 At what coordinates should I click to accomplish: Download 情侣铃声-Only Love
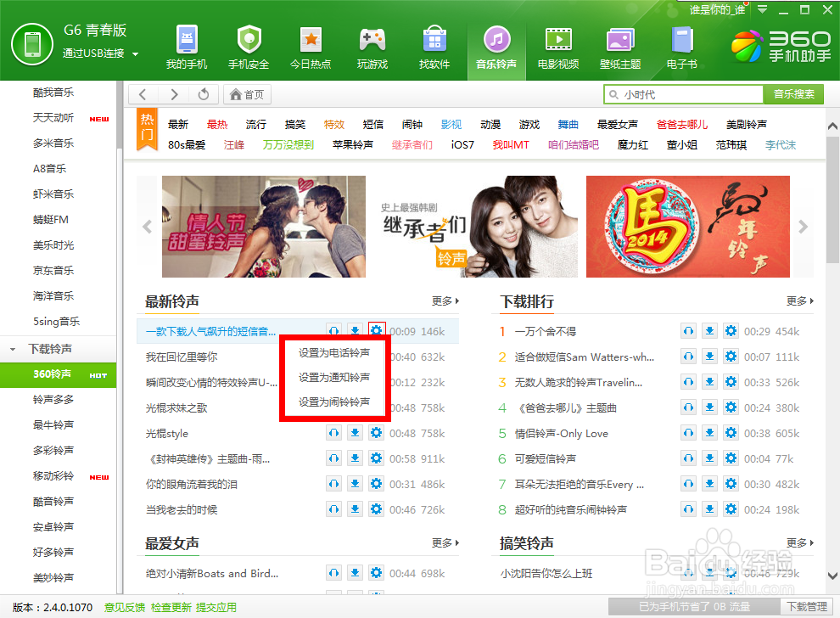pyautogui.click(x=709, y=433)
